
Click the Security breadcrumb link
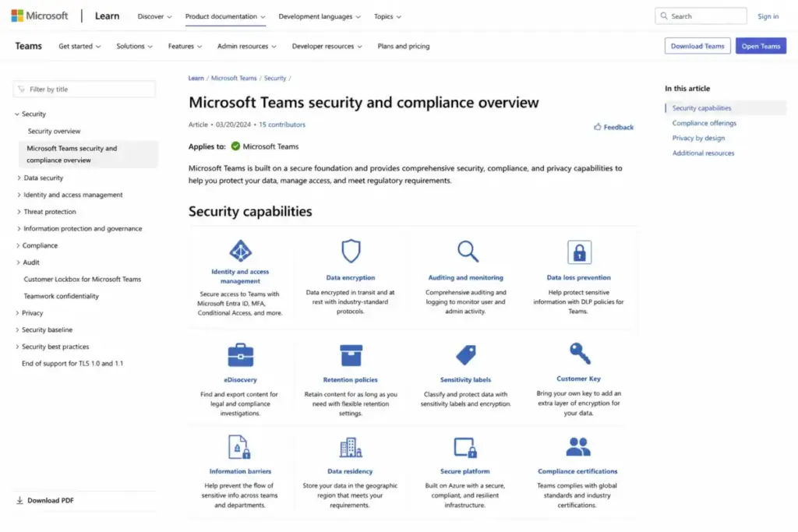coord(275,78)
